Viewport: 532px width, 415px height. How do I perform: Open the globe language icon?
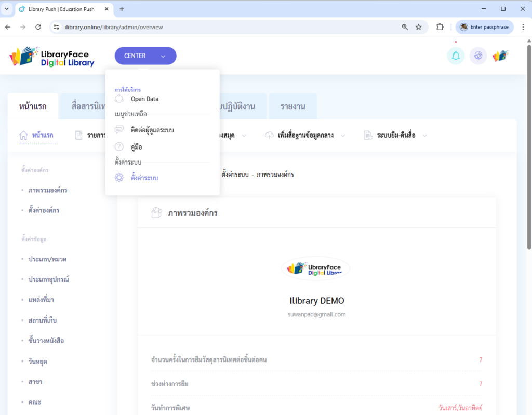[478, 56]
